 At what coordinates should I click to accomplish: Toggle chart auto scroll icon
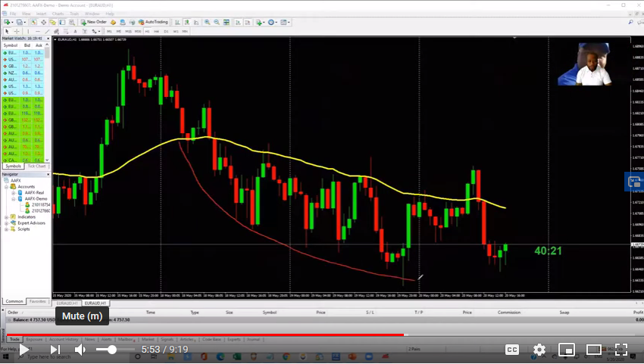click(x=238, y=22)
